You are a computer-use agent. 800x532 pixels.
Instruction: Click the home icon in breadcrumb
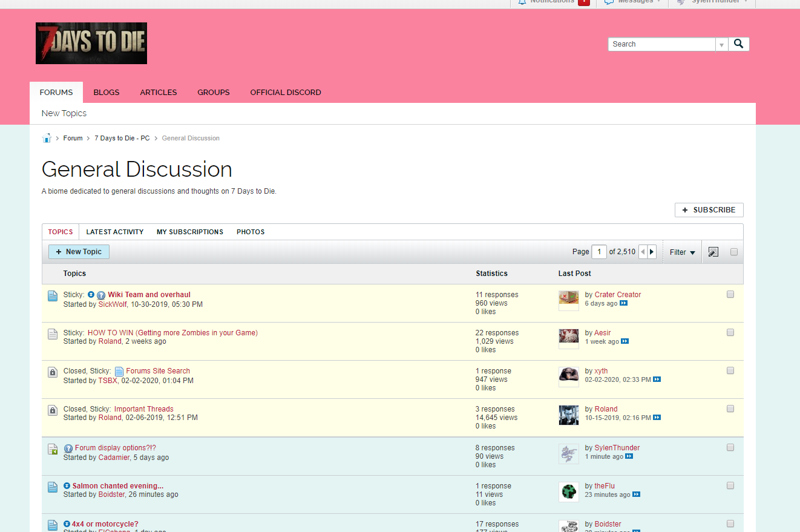click(x=47, y=138)
